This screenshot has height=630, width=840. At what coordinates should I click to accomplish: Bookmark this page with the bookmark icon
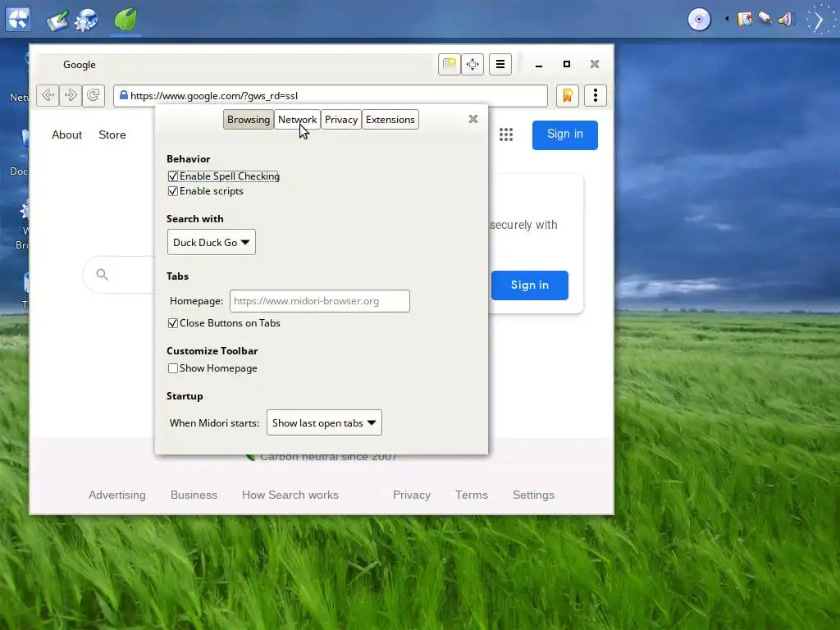click(568, 96)
